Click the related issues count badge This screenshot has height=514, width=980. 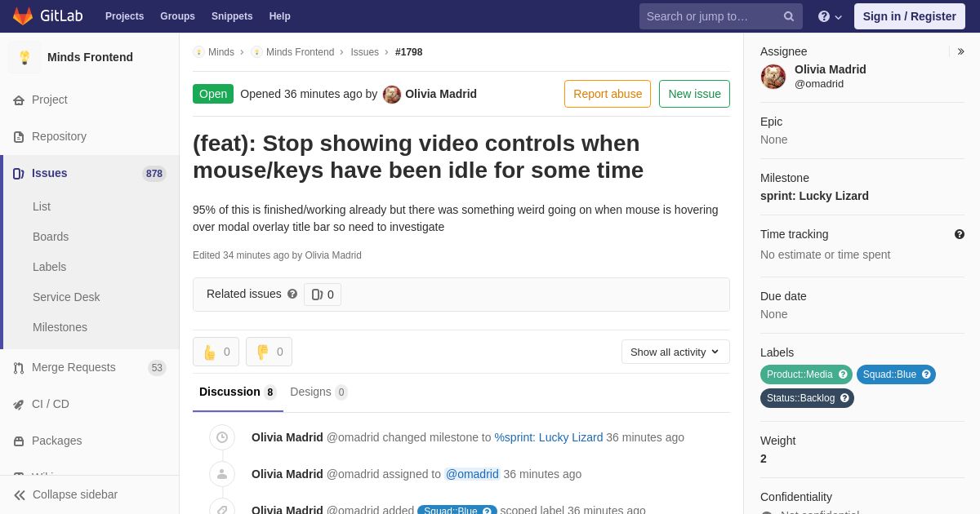coord(323,295)
